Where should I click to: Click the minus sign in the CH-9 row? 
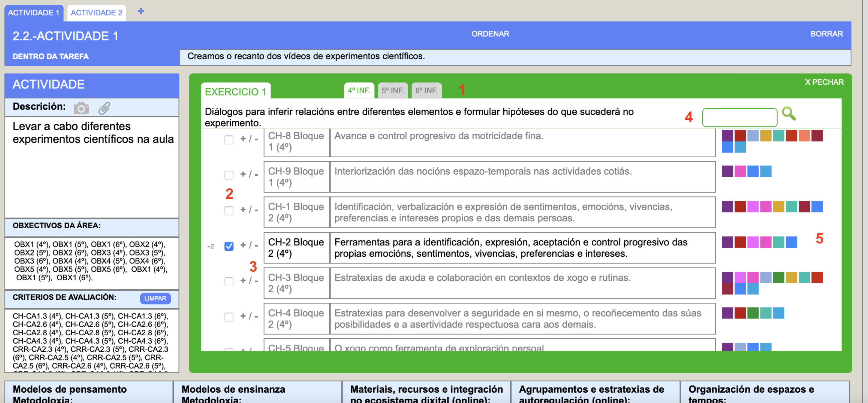pos(256,175)
